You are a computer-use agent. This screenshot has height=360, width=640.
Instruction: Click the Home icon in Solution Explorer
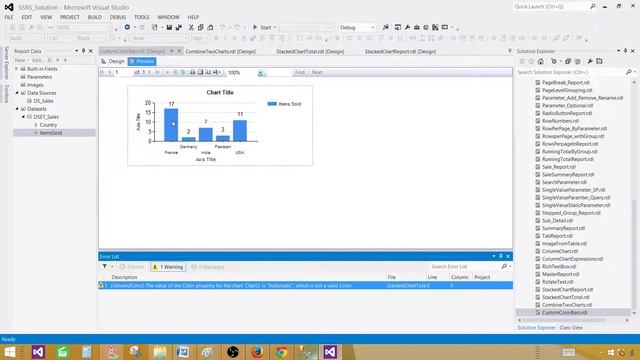pos(541,62)
